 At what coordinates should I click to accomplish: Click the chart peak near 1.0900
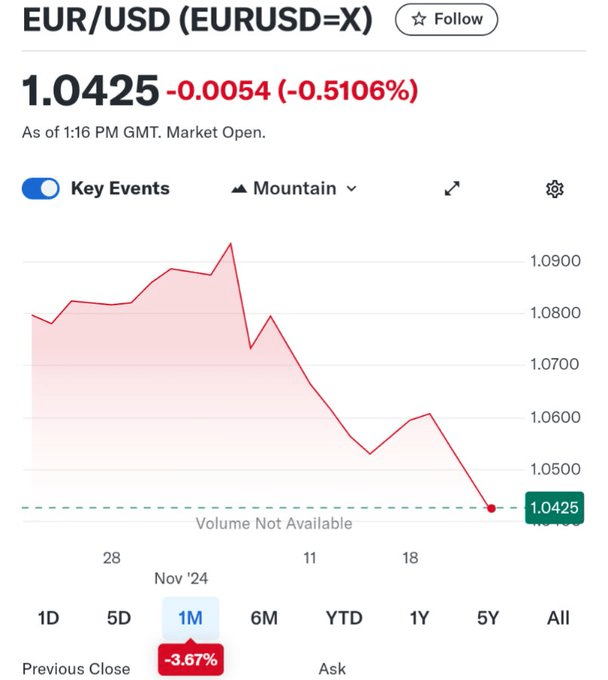tap(232, 243)
